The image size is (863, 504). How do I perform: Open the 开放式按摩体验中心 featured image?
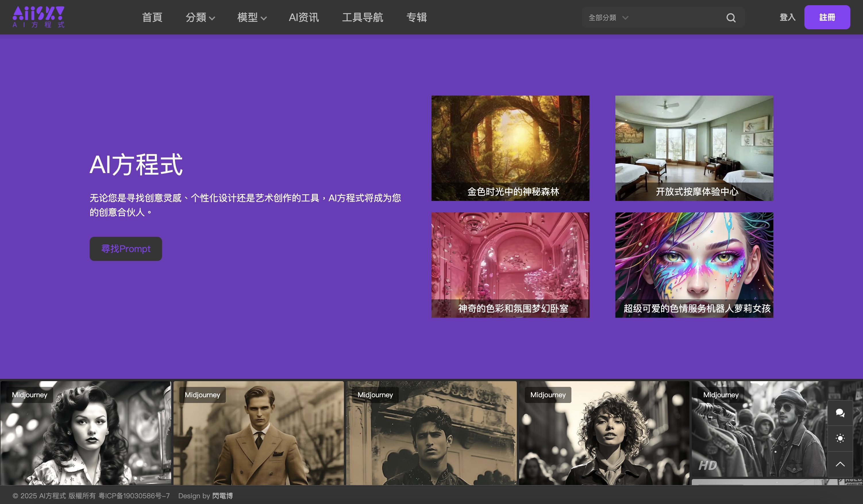[694, 148]
